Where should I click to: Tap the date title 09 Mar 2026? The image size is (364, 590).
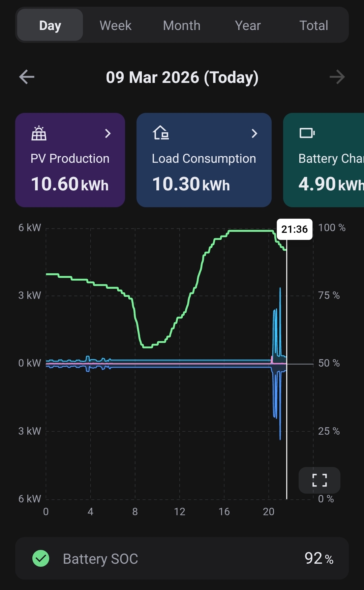[182, 77]
